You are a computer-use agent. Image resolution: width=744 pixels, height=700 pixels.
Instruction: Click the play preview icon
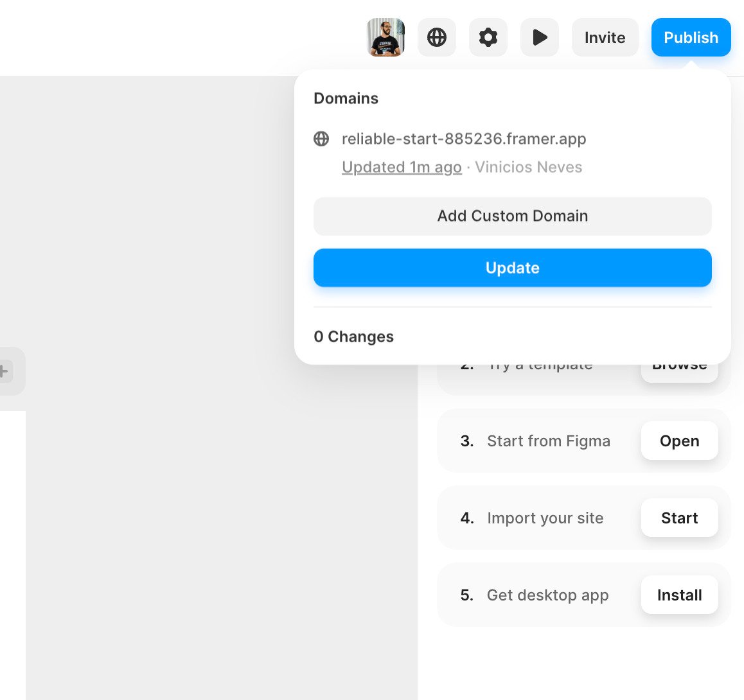(x=540, y=37)
